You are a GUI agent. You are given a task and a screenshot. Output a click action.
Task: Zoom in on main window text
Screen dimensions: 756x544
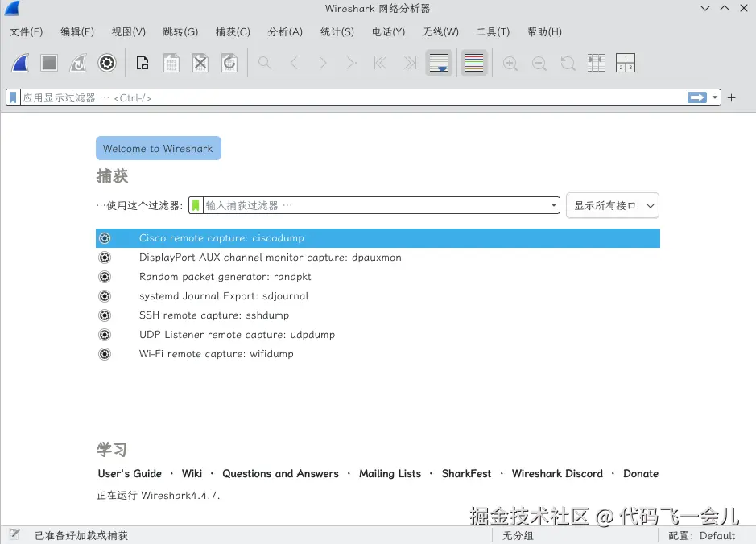510,63
